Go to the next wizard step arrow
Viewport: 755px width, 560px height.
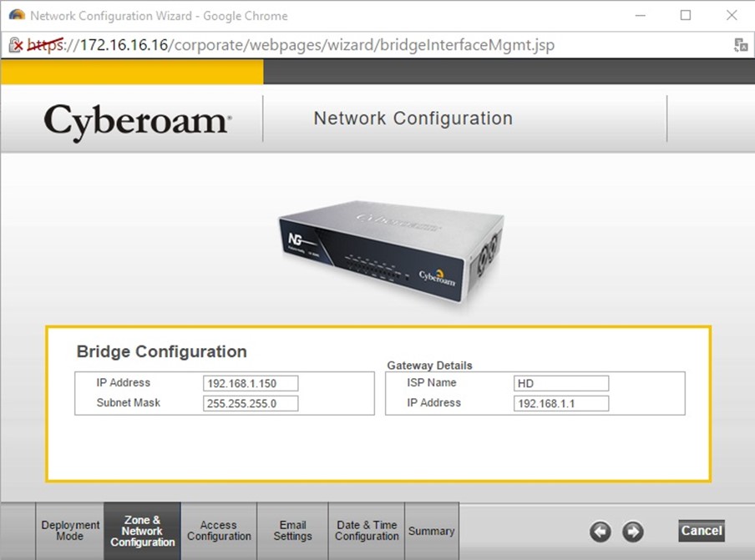[633, 532]
